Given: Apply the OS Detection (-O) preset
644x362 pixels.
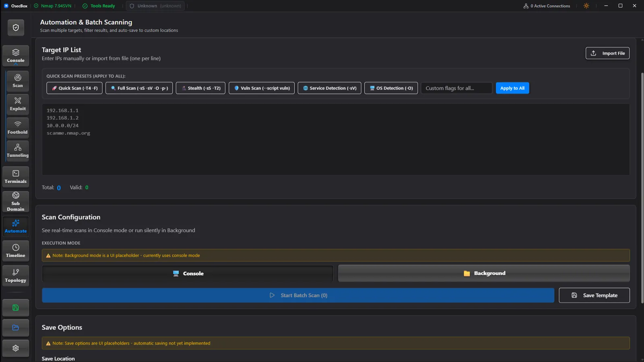Looking at the screenshot, I should click(x=391, y=88).
